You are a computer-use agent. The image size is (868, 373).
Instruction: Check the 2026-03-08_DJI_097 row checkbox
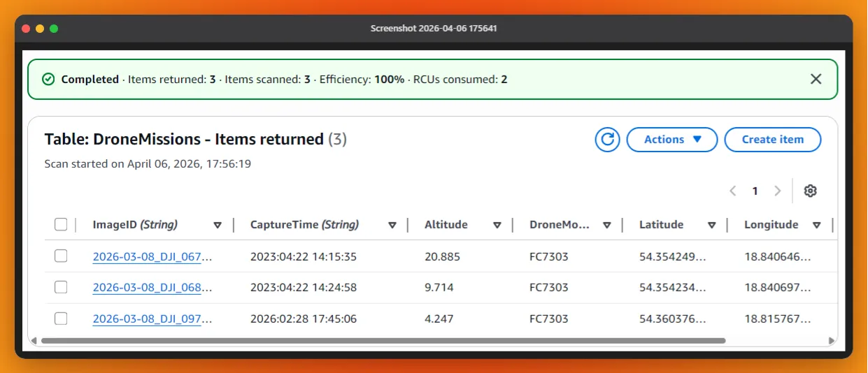pyautogui.click(x=61, y=319)
